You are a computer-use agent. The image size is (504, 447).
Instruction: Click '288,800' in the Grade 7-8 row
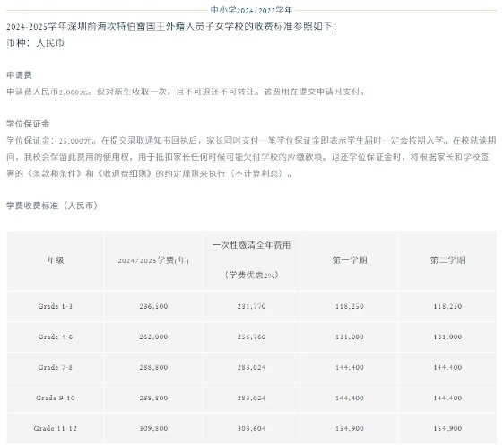(153, 367)
